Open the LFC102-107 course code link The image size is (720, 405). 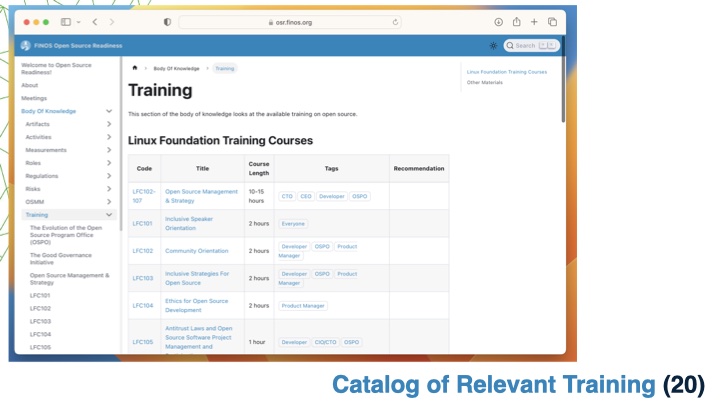(x=144, y=196)
